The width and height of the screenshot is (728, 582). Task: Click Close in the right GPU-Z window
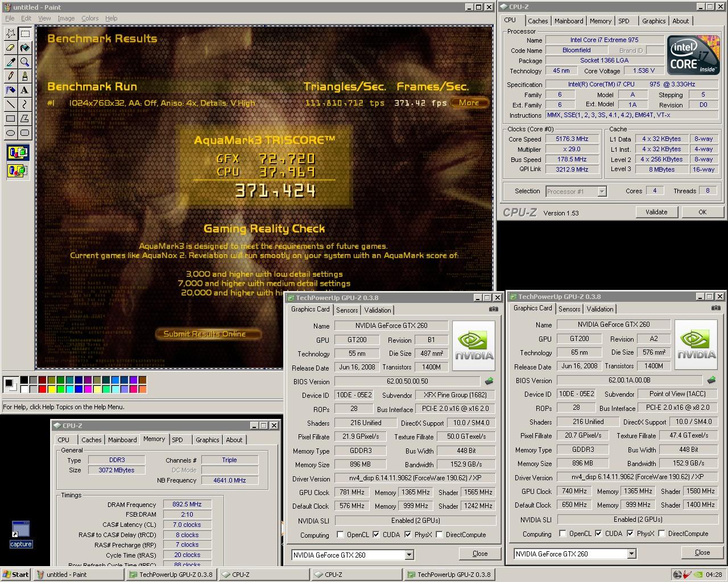coord(702,552)
